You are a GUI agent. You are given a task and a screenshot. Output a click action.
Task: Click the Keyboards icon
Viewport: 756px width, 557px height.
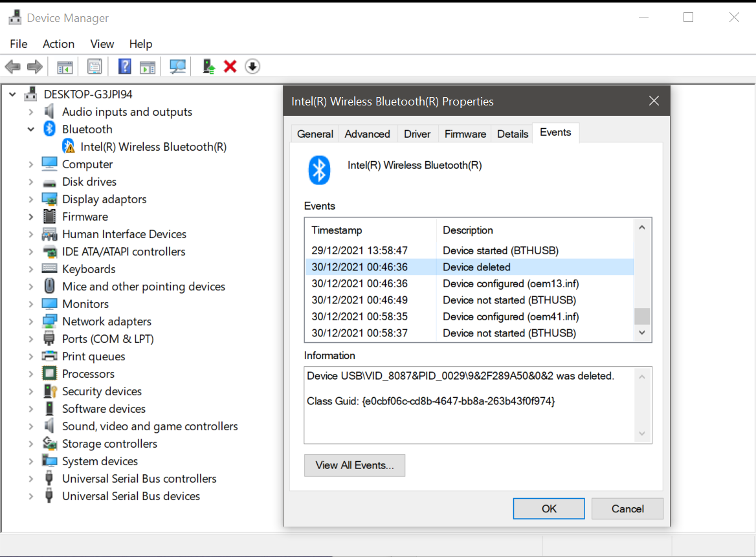(x=49, y=268)
